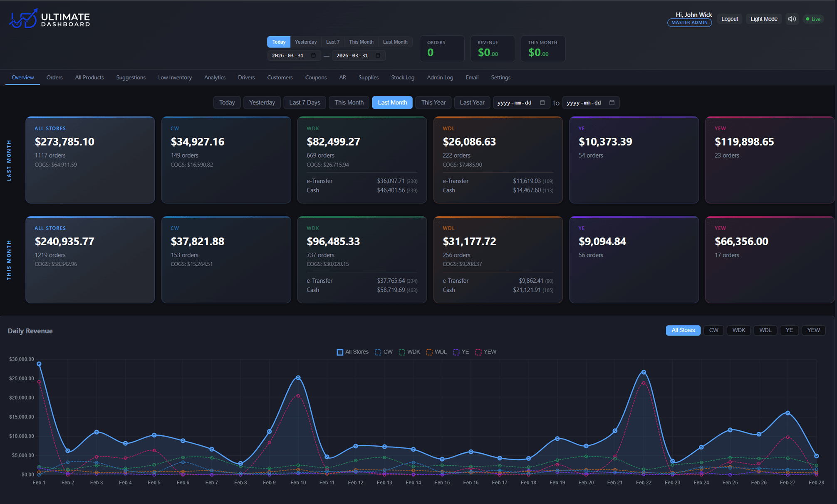Switch to Light Mode
This screenshot has height=504, width=837.
point(764,19)
